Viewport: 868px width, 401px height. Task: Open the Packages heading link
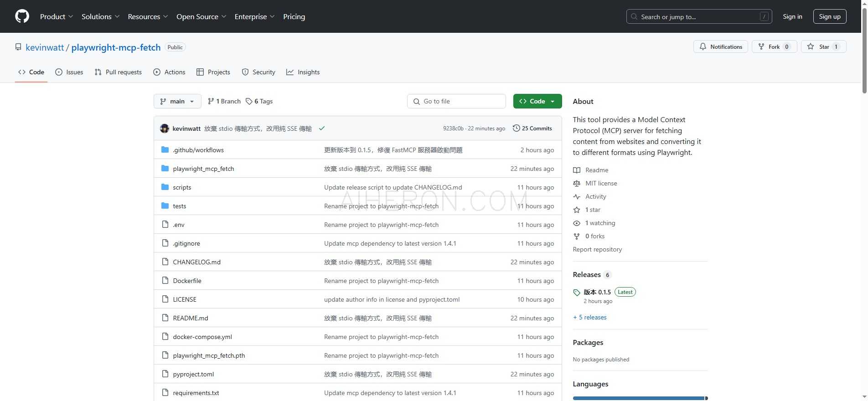588,343
